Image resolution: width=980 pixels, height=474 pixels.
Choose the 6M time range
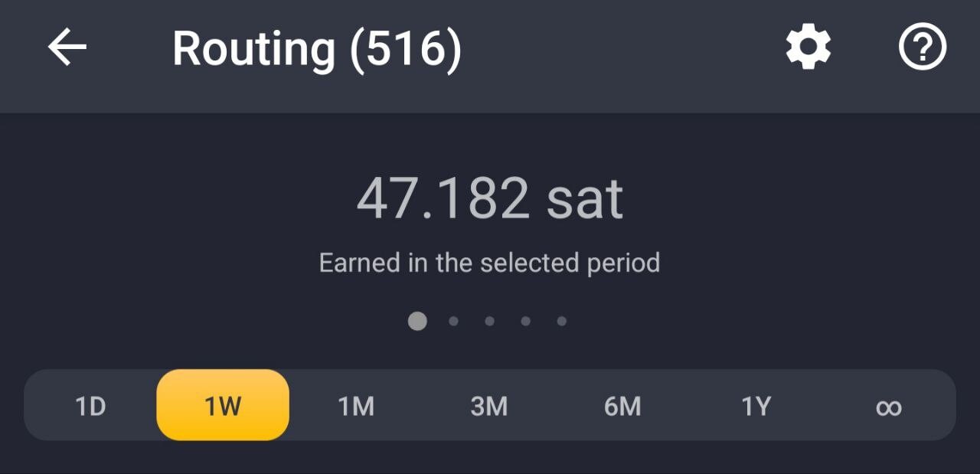point(622,406)
